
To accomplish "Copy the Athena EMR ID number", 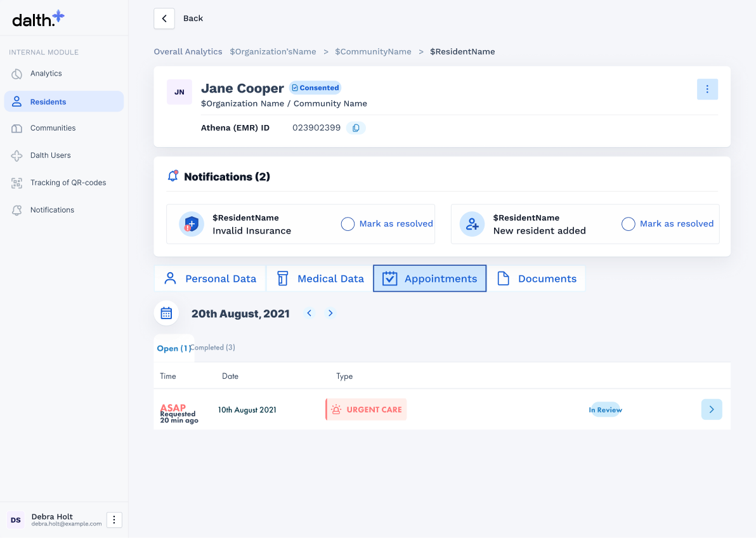I will click(356, 128).
